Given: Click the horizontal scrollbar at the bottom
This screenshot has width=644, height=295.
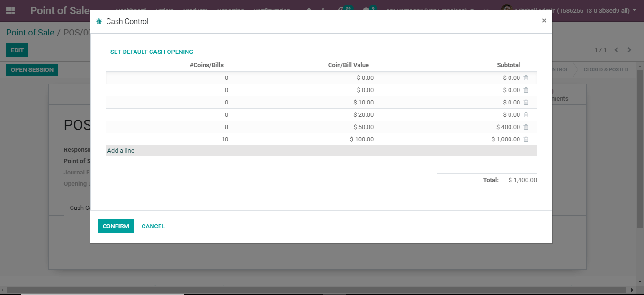Looking at the screenshot, I should click(x=317, y=290).
